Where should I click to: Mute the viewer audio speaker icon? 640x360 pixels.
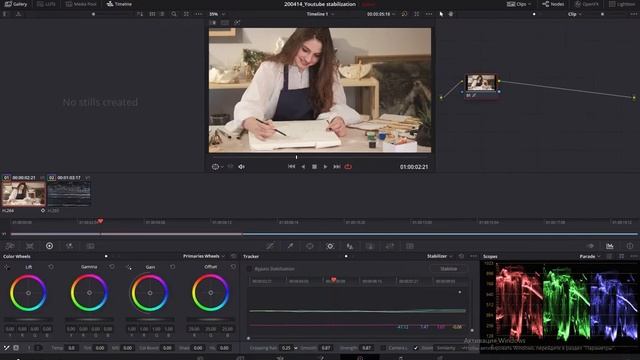(x=241, y=167)
